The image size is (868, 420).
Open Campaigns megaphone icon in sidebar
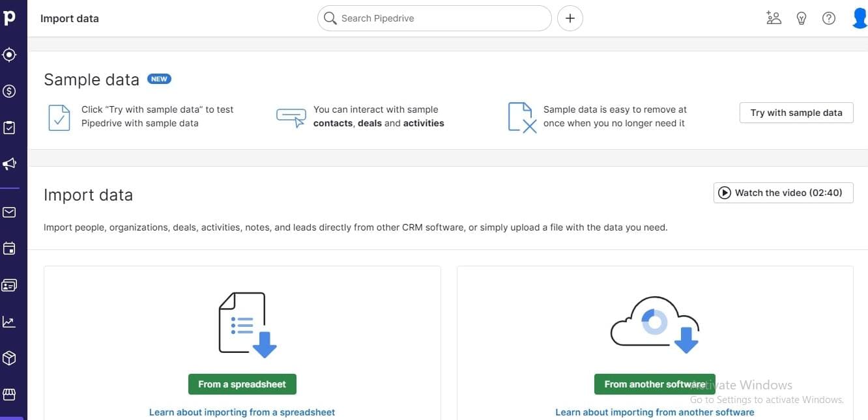pyautogui.click(x=9, y=163)
